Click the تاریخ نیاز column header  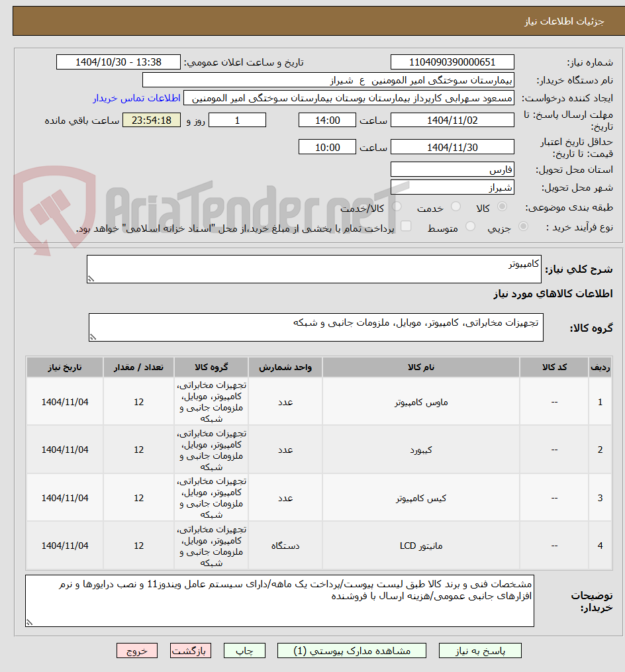pyautogui.click(x=65, y=367)
